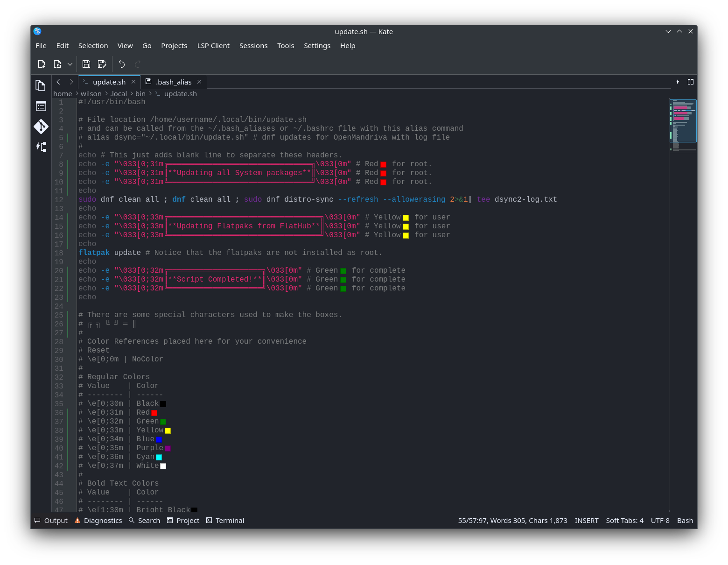Click 'distro-sync' in the dnf command line
The width and height of the screenshot is (728, 565).
[309, 199]
